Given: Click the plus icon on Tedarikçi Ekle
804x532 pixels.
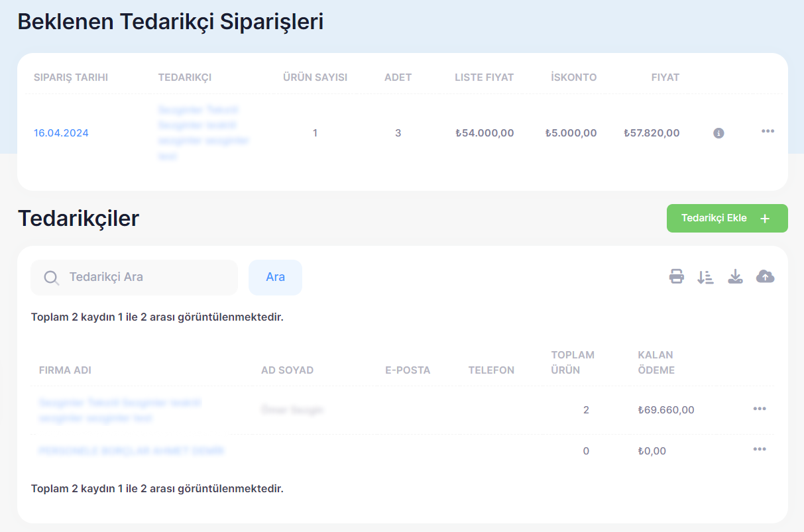Looking at the screenshot, I should [765, 219].
